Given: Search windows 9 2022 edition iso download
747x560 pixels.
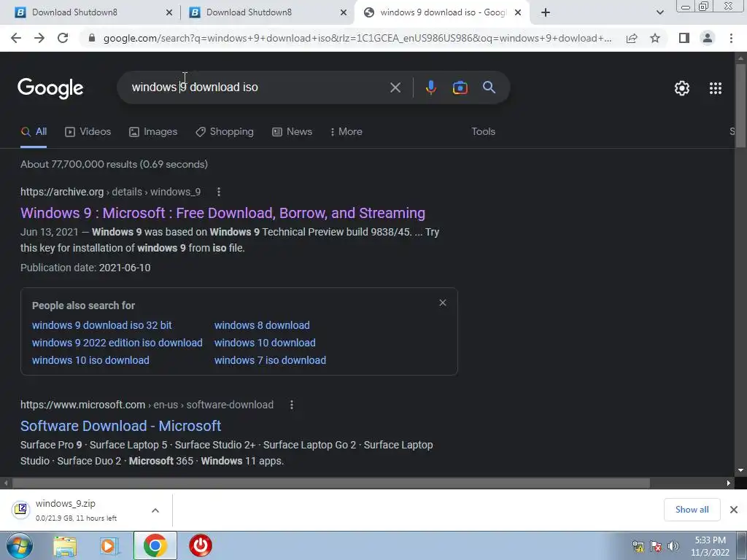Looking at the screenshot, I should 117,343.
